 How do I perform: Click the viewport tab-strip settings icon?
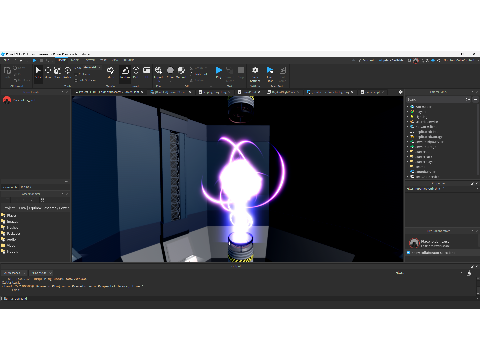[x=400, y=92]
